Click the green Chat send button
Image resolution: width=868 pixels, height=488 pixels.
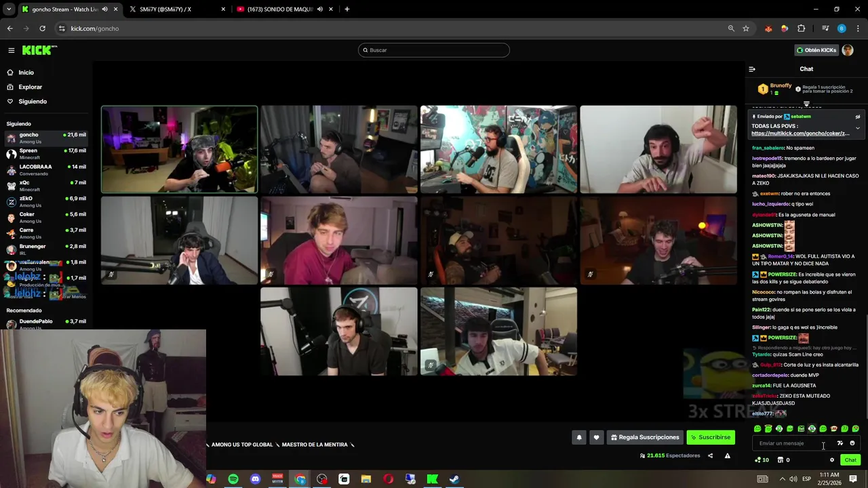pyautogui.click(x=850, y=460)
